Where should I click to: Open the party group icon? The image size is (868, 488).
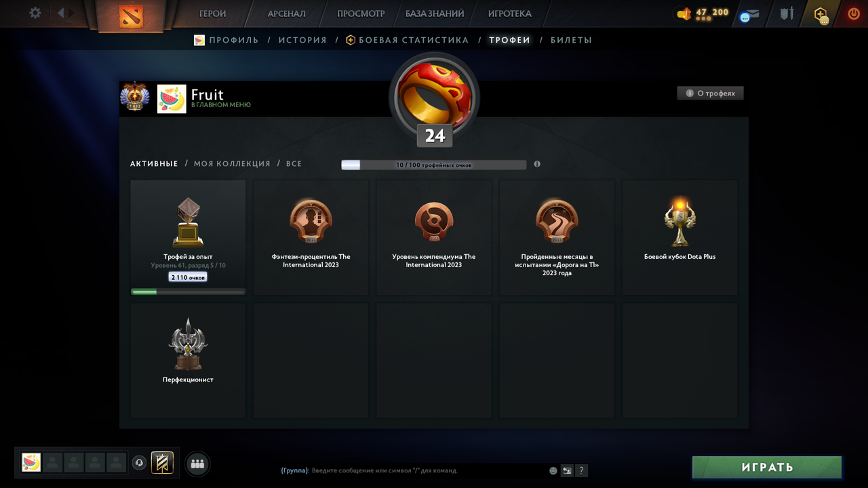tap(197, 464)
